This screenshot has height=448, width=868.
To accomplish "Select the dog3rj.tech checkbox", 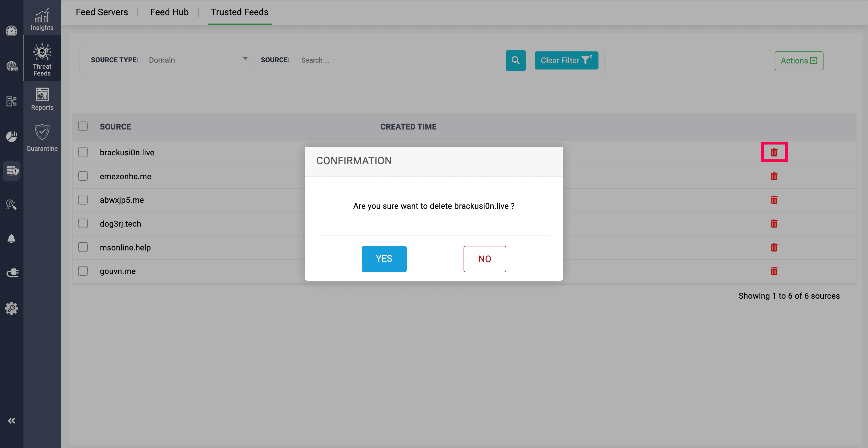I will pyautogui.click(x=83, y=223).
